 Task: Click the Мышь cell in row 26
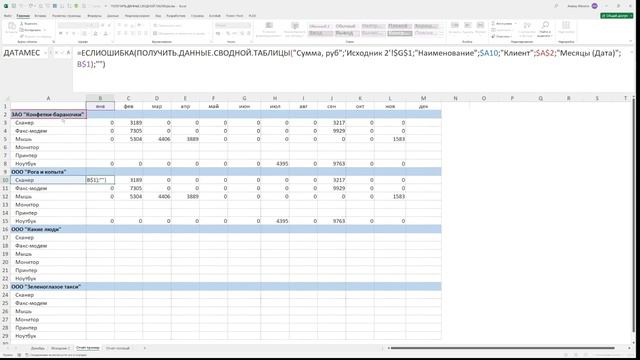click(48, 311)
